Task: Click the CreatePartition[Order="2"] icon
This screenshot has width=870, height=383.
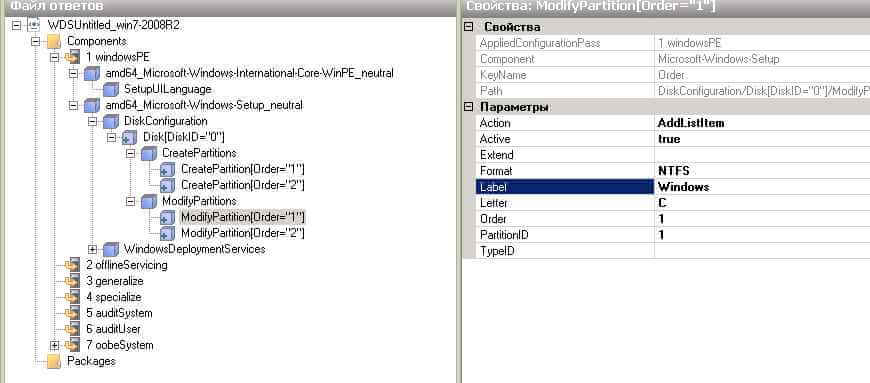Action: click(167, 185)
